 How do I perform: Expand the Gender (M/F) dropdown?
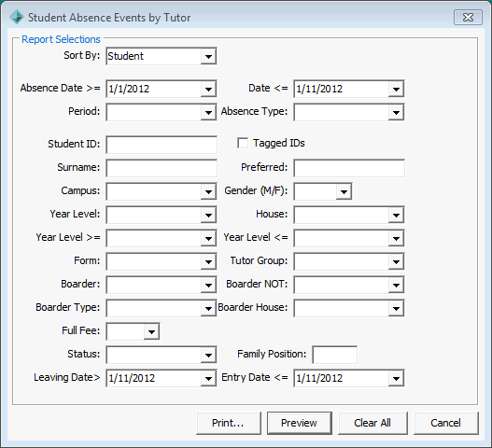tap(344, 191)
